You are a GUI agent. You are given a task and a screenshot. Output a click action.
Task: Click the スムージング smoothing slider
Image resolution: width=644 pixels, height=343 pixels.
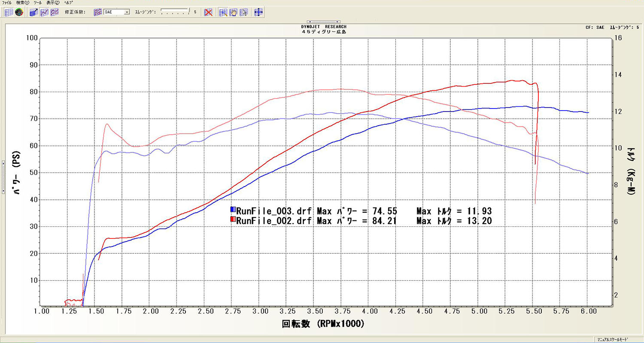175,12
